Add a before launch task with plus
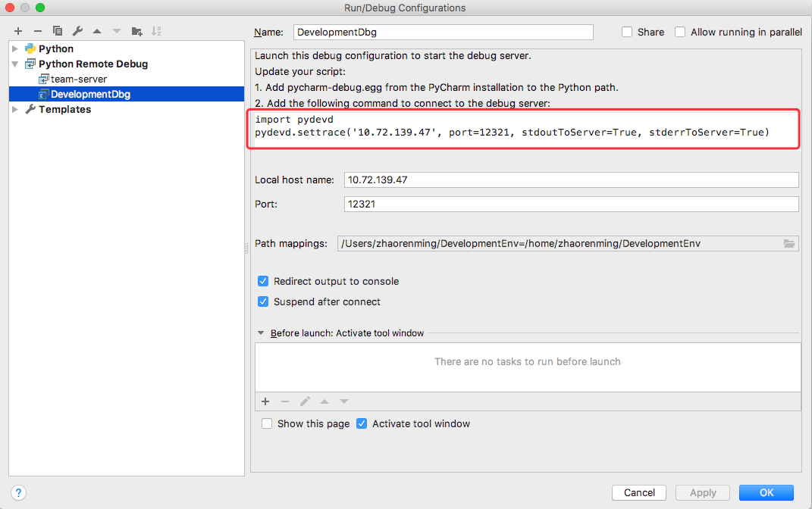The height and width of the screenshot is (509, 812). click(x=265, y=401)
